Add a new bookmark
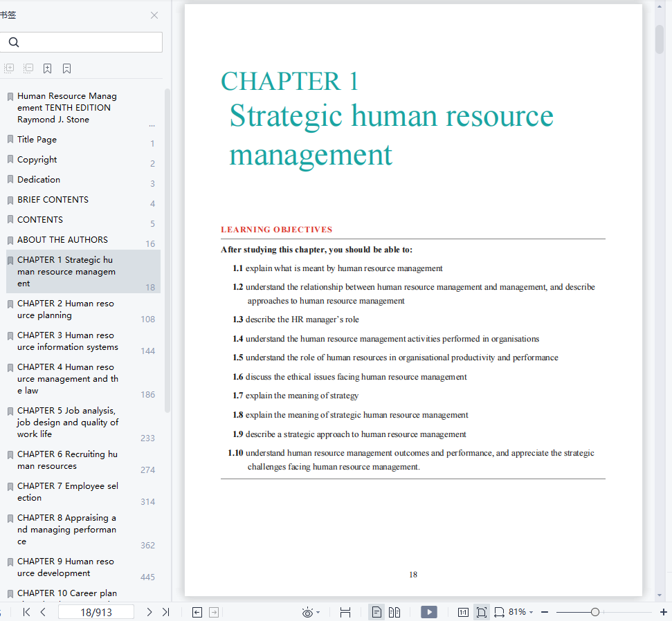Screen dimensions: 672x621 pyautogui.click(x=48, y=68)
